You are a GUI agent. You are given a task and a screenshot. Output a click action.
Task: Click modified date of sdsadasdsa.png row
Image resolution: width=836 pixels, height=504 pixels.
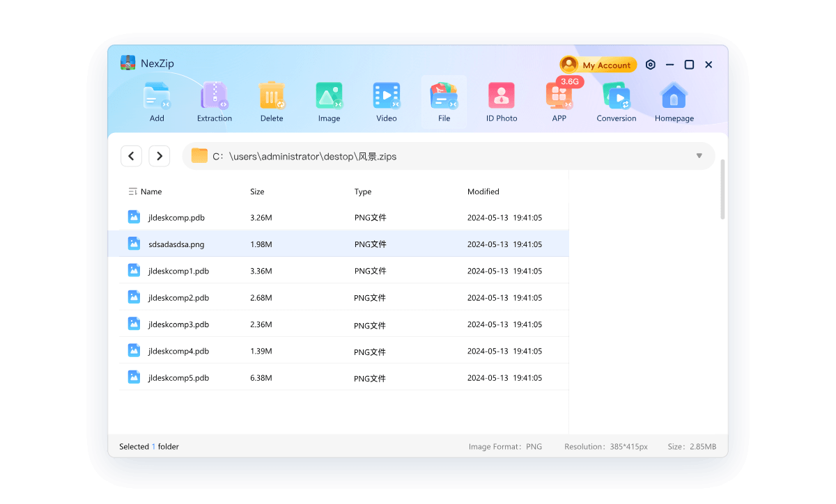[504, 244]
